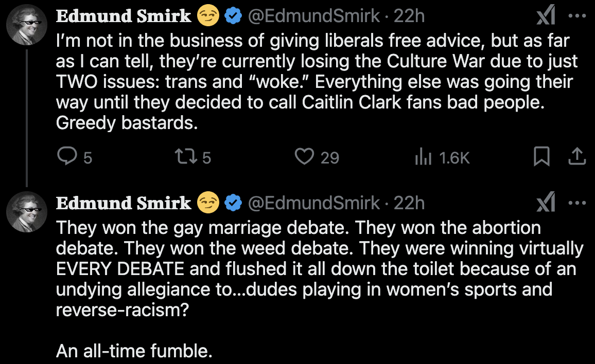Click Grok icon on the second tweet
The height and width of the screenshot is (364, 595).
(545, 204)
